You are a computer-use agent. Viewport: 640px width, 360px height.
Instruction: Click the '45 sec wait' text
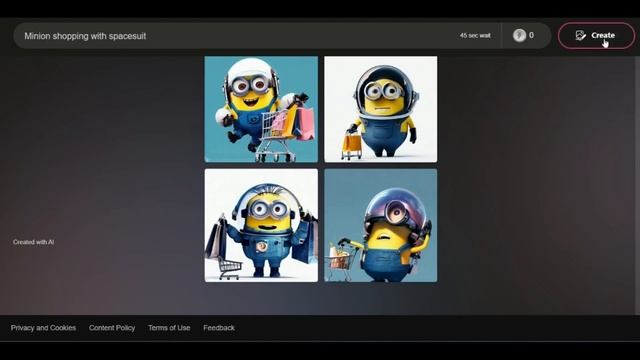475,36
